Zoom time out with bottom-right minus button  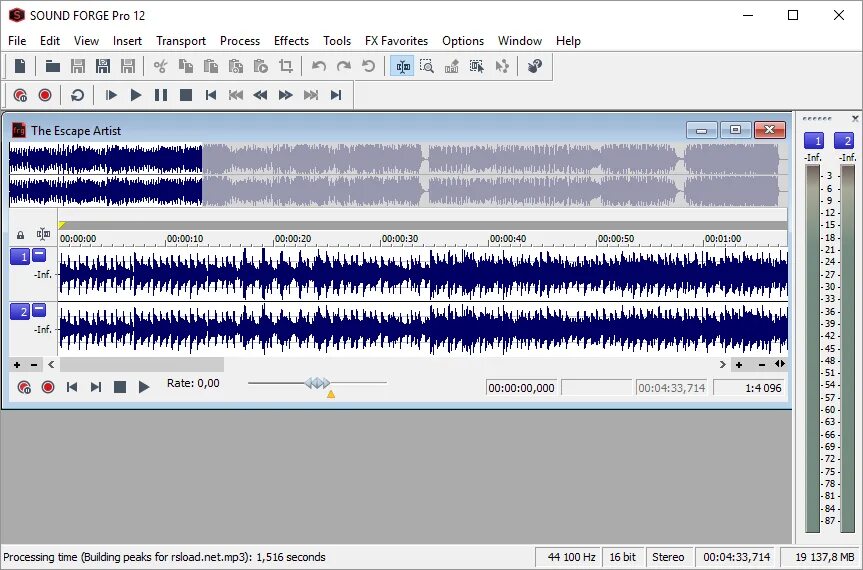click(762, 365)
